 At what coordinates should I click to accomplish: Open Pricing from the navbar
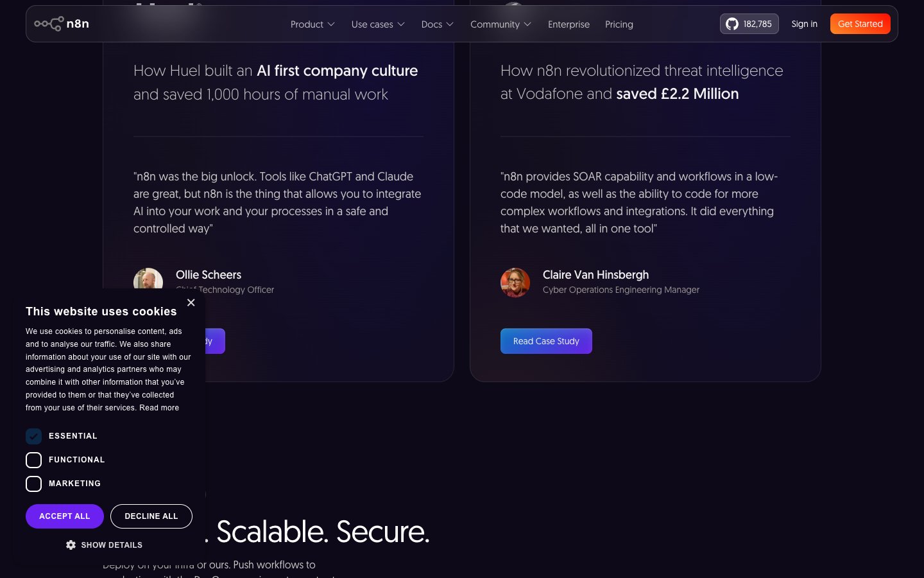[619, 24]
